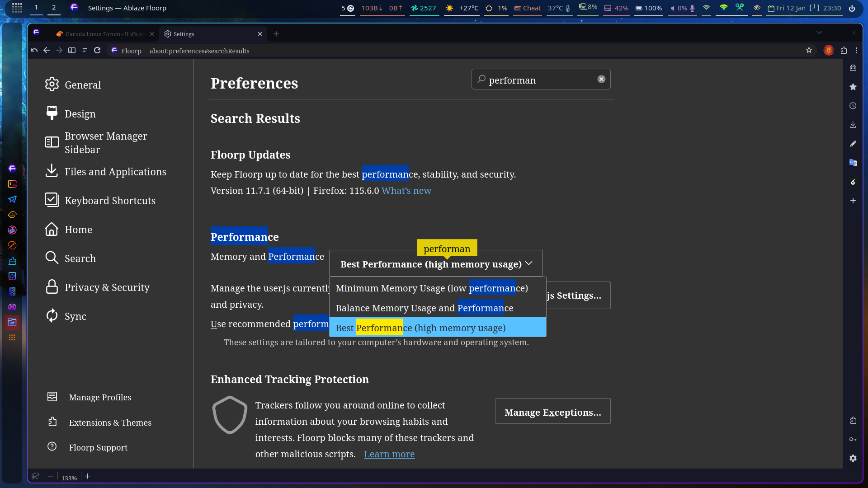Screen dimensions: 868x488
Task: Open the clock showing Fri 12 Jan
Action: [804, 8]
